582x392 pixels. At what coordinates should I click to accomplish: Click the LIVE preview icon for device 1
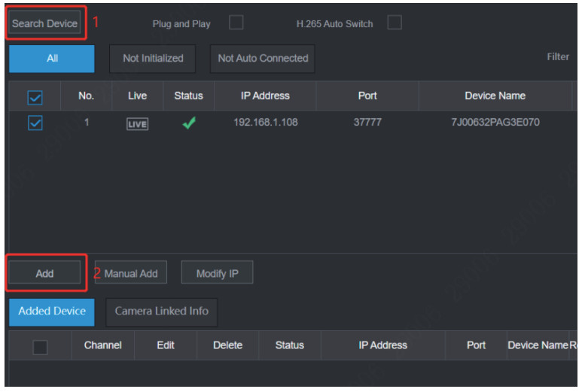pyautogui.click(x=137, y=124)
